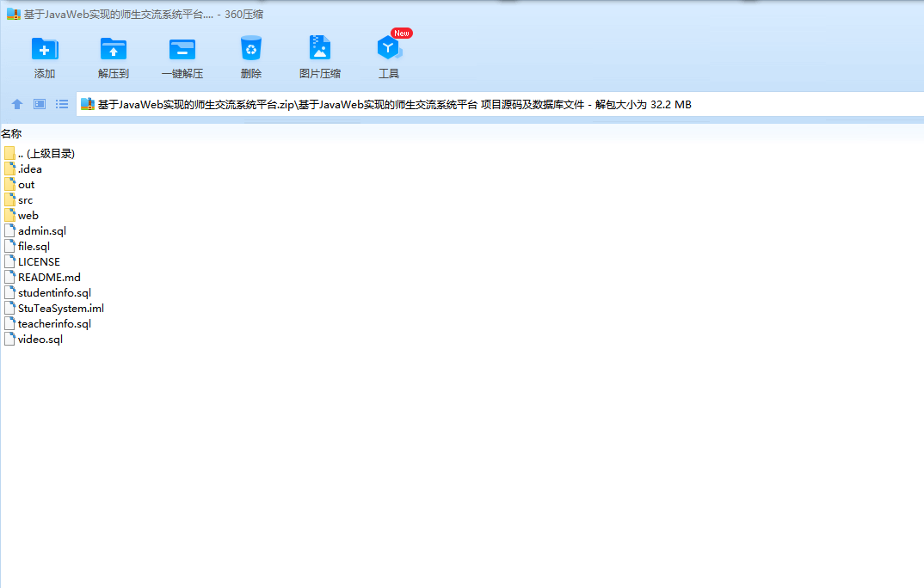Select the .idea folder
The image size is (924, 588).
point(23,169)
